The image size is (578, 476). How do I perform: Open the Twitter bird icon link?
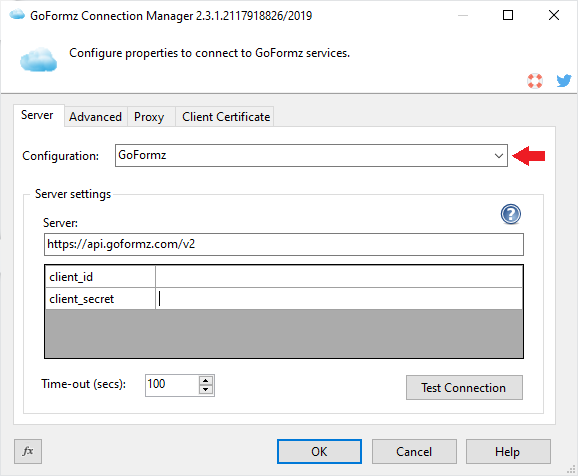tap(564, 80)
